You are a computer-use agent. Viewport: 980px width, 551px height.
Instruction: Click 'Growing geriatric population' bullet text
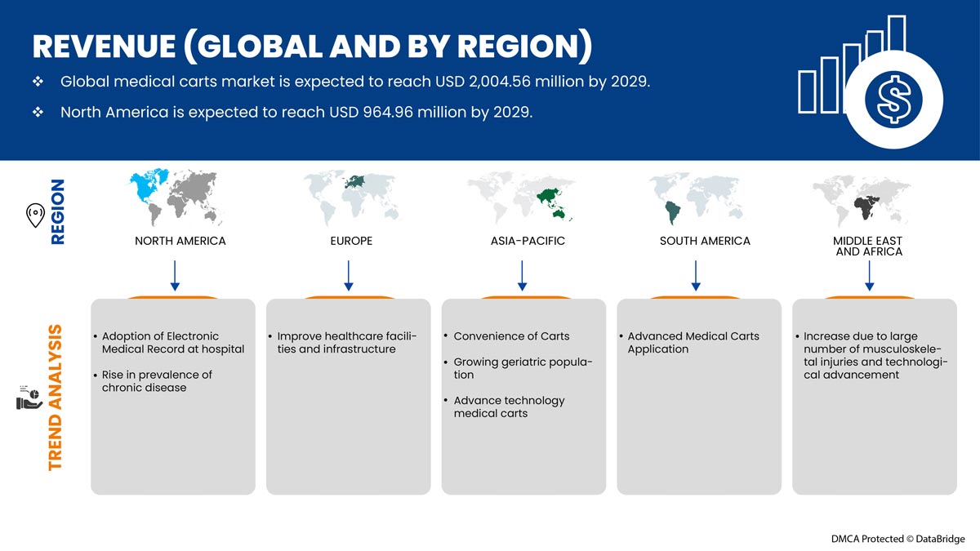coord(523,368)
